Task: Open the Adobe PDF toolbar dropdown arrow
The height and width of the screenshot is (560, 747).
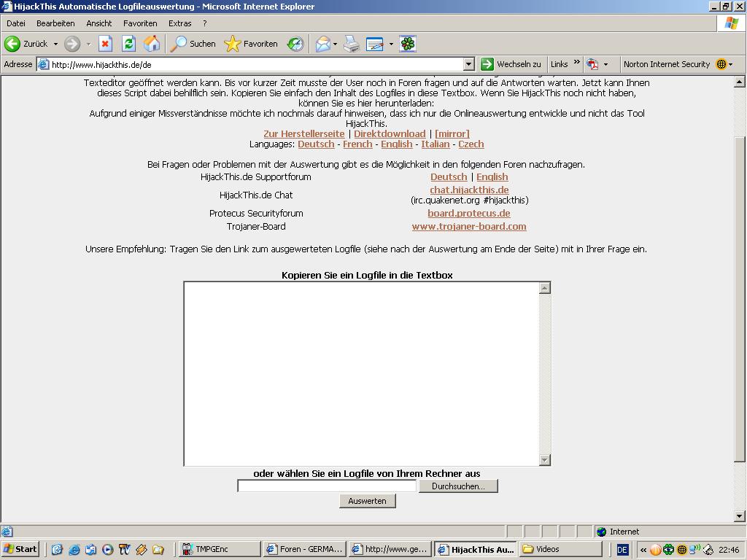Action: (x=605, y=64)
